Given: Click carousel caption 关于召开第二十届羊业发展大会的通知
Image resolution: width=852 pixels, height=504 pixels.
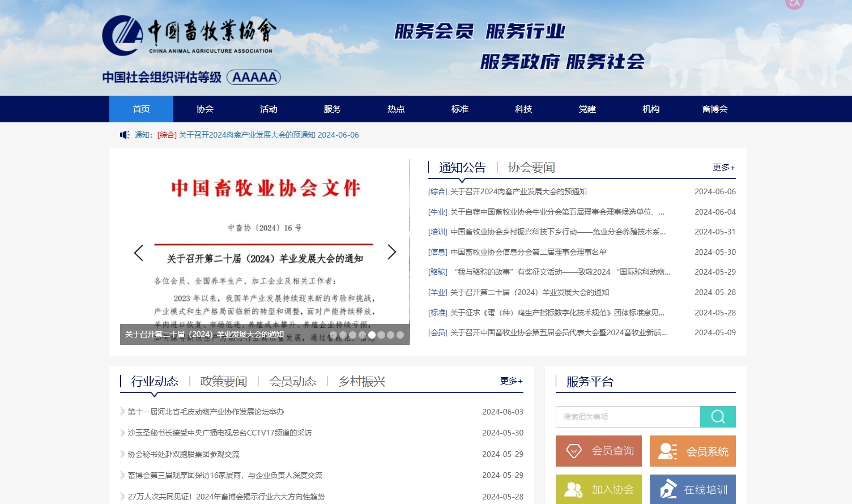Looking at the screenshot, I should [x=205, y=335].
